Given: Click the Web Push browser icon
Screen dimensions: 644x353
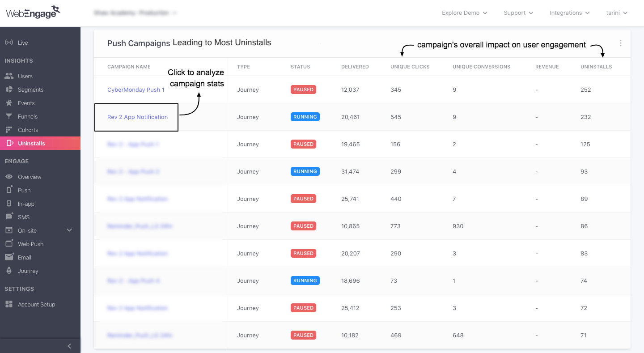Looking at the screenshot, I should 9,244.
